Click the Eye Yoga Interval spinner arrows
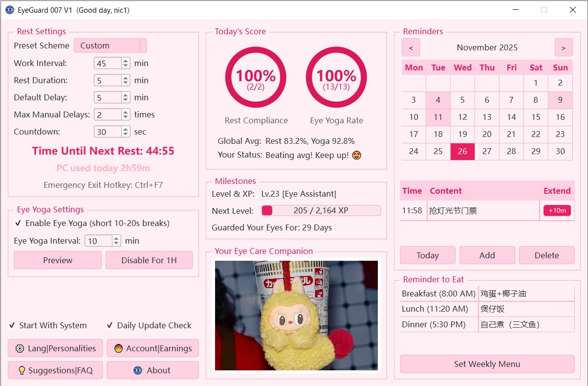The image size is (588, 386). (116, 241)
